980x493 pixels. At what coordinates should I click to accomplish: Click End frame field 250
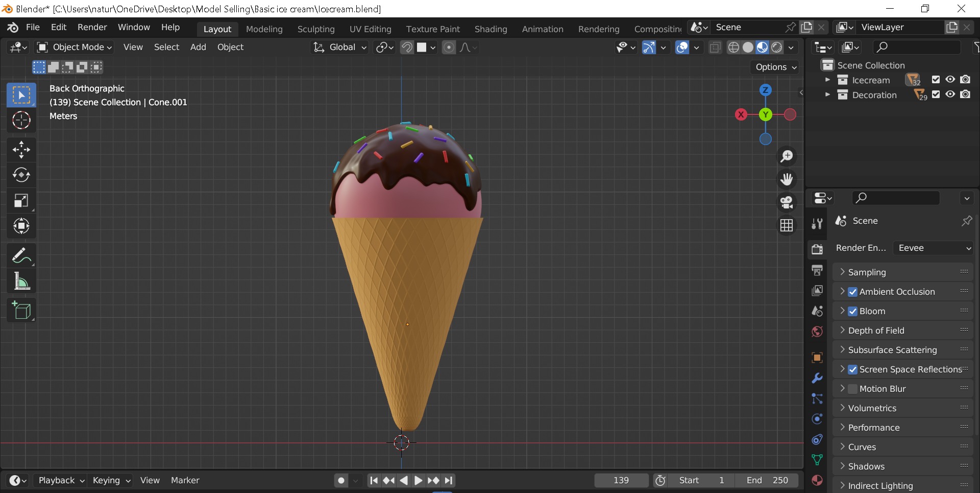[x=767, y=481]
